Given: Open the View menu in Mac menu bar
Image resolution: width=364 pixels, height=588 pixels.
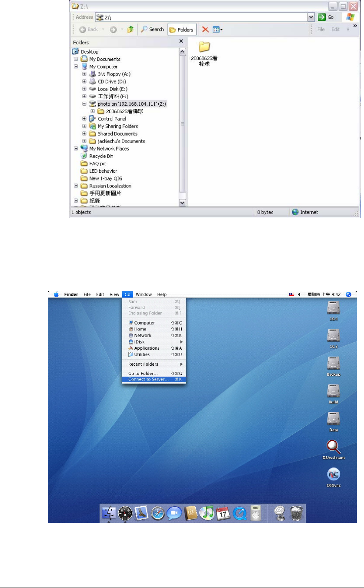Looking at the screenshot, I should (x=114, y=294).
